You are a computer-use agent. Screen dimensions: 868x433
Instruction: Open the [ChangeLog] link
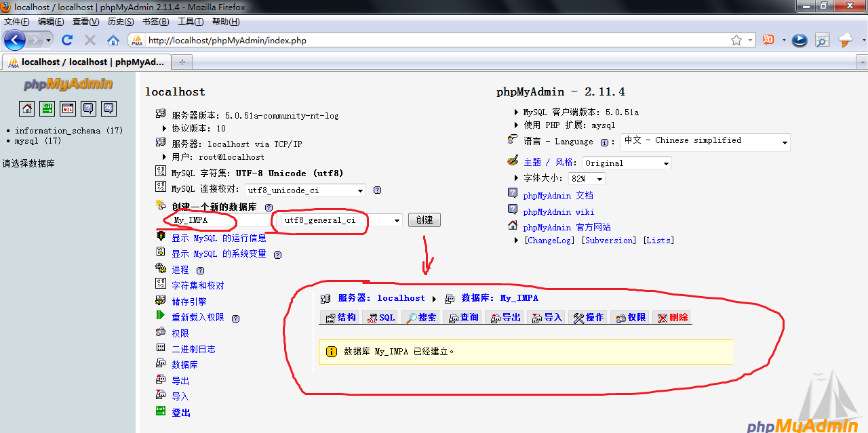551,241
